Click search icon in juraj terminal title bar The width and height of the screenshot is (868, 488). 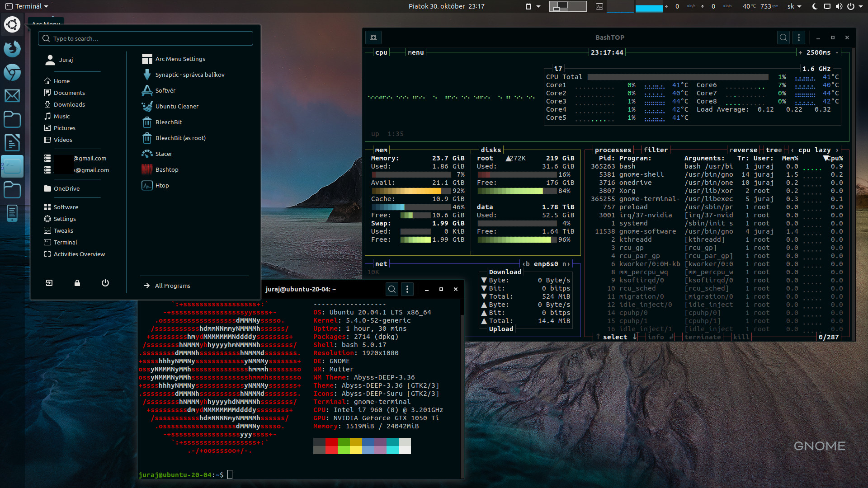point(392,289)
